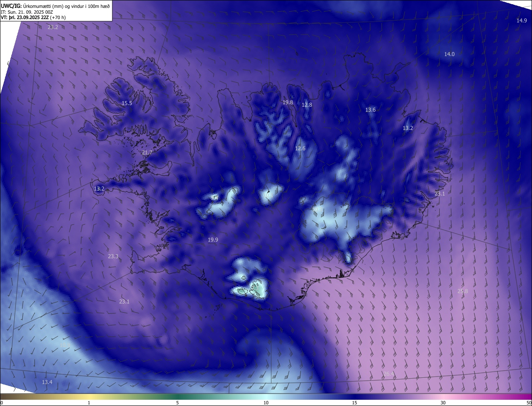Select the 'IT: Sun. 21. 09. 2025 00Z' line
The height and width of the screenshot is (406, 532).
click(x=27, y=12)
